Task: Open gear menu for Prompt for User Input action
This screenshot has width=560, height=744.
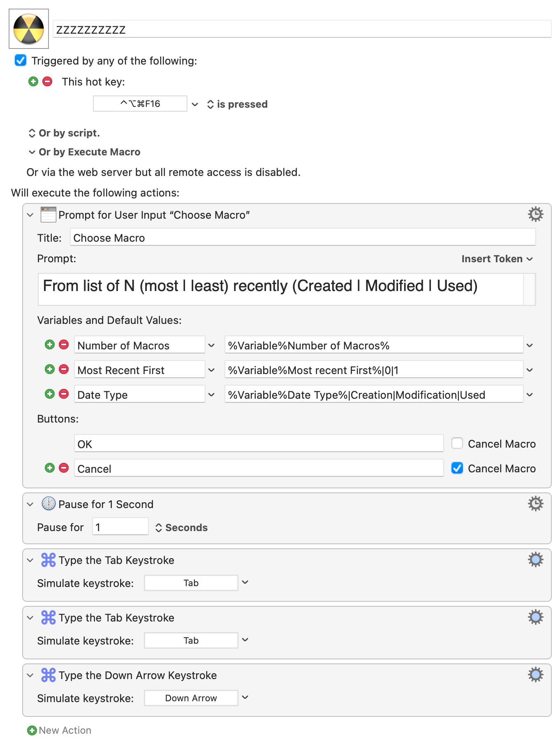Action: [x=535, y=214]
